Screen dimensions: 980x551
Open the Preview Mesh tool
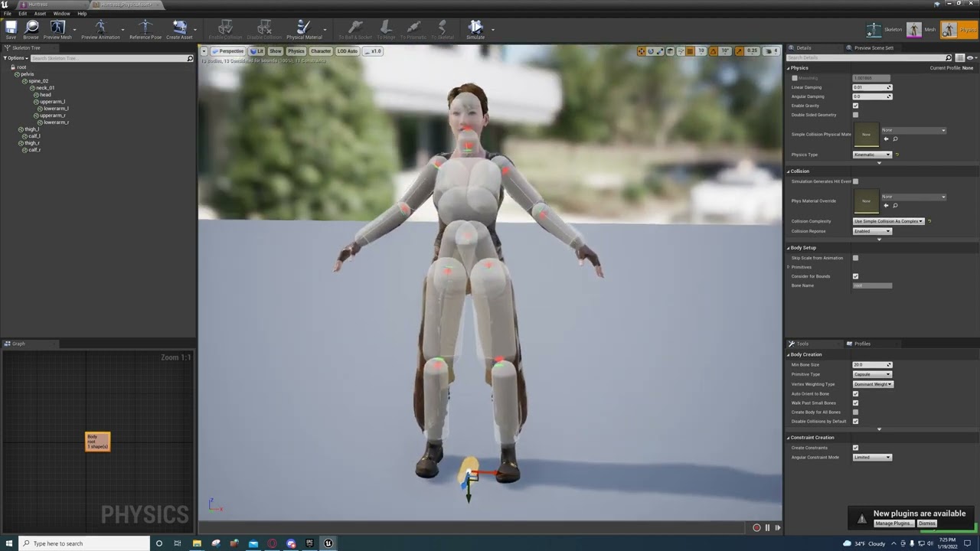tap(57, 30)
